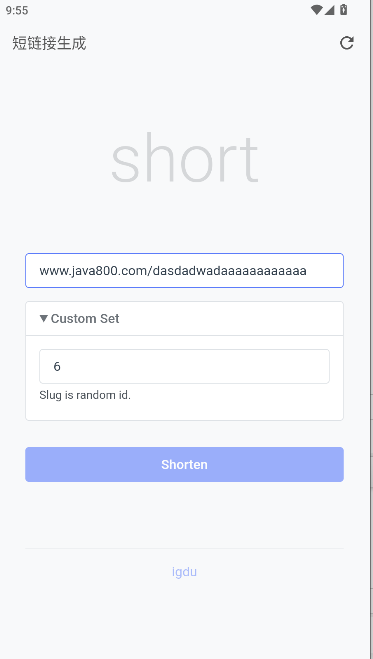373x659 pixels.
Task: Tap the refresh icon in the top bar
Action: pyautogui.click(x=347, y=43)
